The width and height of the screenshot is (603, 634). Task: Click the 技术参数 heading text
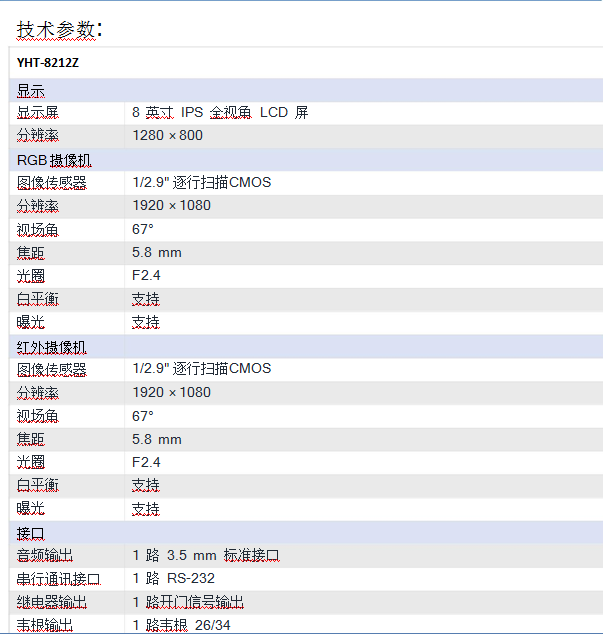pyautogui.click(x=59, y=30)
